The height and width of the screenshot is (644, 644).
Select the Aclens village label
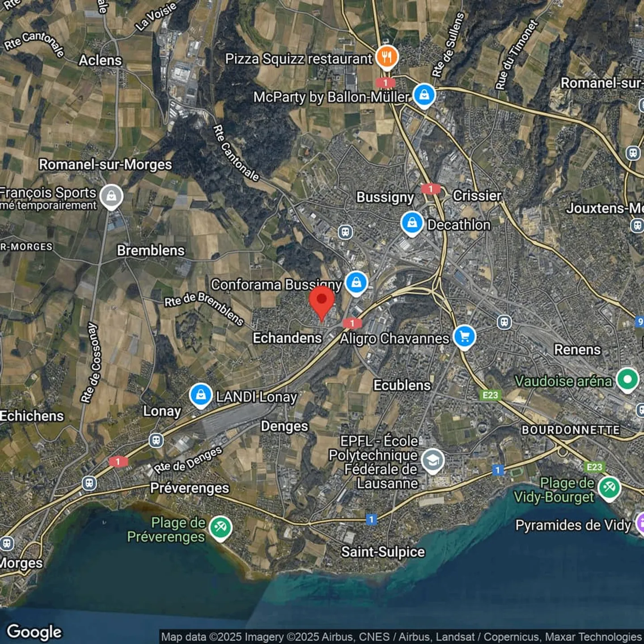(x=100, y=60)
